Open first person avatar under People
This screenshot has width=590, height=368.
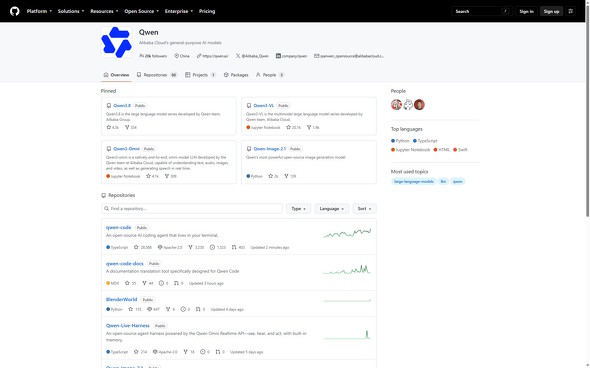pos(396,105)
